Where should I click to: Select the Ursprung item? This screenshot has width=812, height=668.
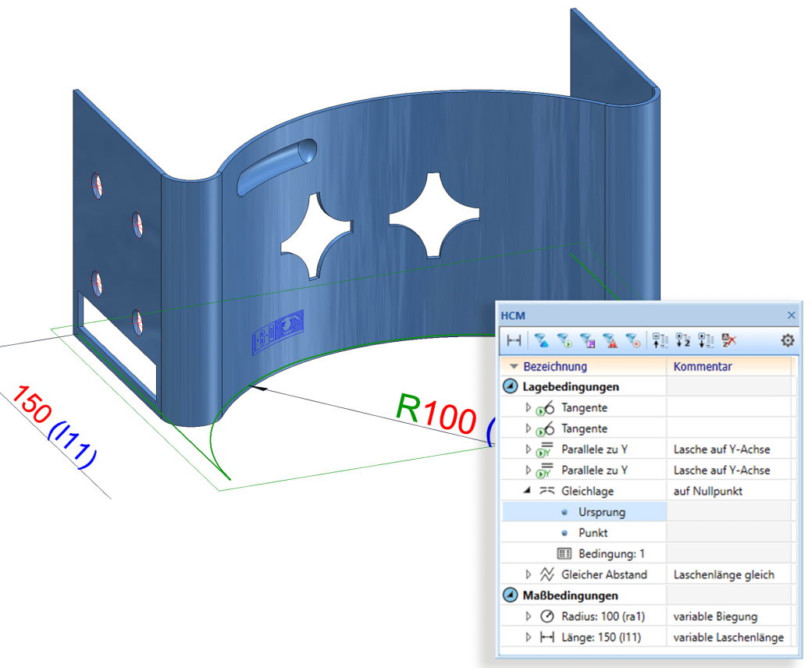point(602,512)
